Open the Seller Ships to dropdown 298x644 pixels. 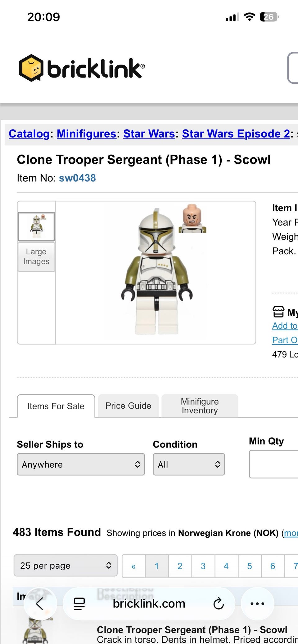click(x=81, y=464)
